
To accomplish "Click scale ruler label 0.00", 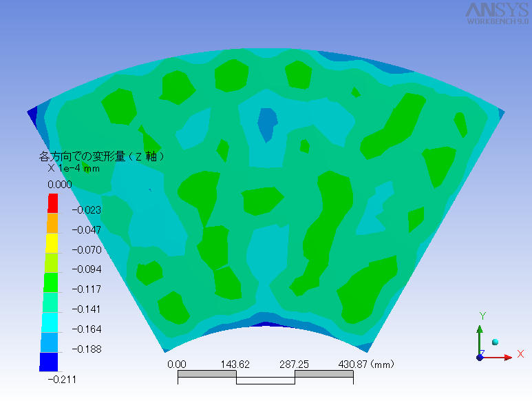I will point(177,364).
